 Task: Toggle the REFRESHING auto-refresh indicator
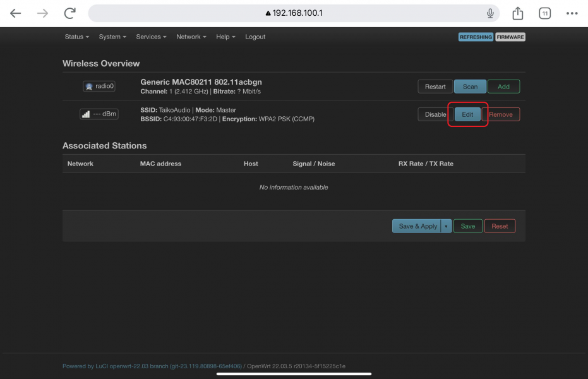(x=476, y=37)
